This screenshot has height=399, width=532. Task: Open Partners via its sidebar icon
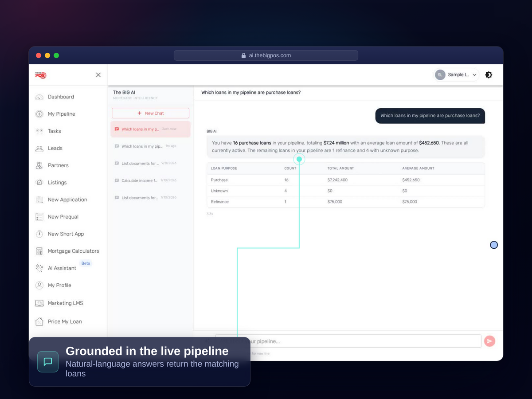(39, 165)
